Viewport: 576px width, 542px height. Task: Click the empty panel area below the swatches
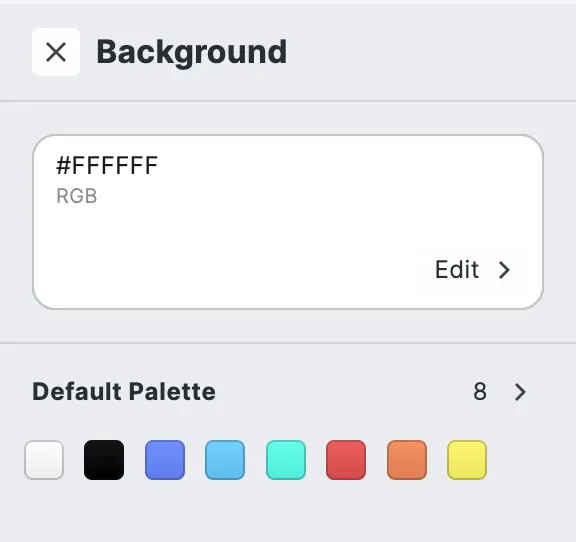[288, 513]
